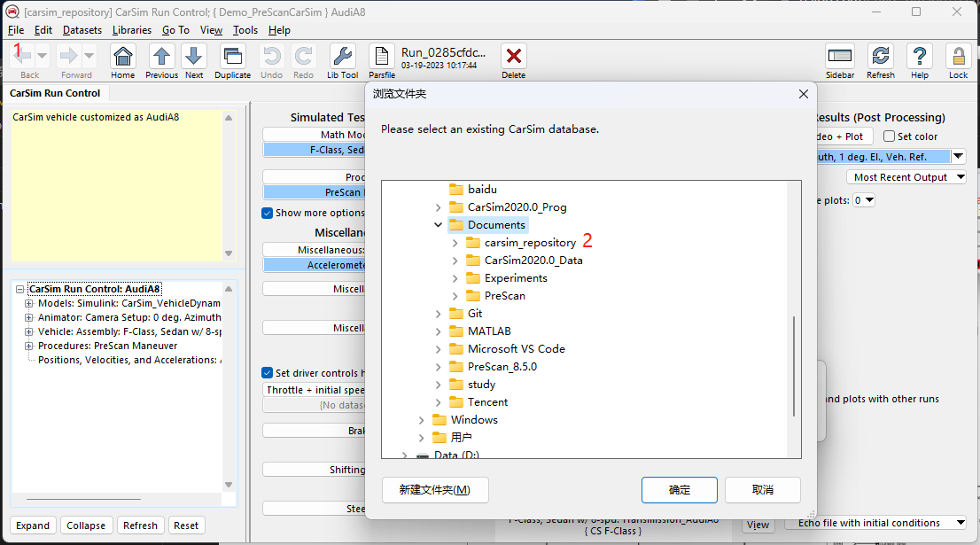Select the carsim_repository folder
This screenshot has width=980, height=545.
tap(522, 243)
